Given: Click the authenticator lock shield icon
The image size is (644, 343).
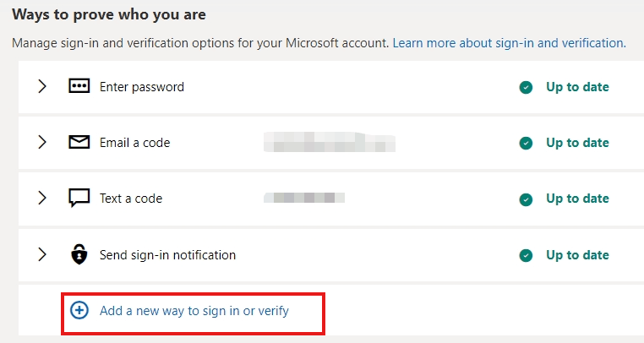Looking at the screenshot, I should (x=79, y=254).
